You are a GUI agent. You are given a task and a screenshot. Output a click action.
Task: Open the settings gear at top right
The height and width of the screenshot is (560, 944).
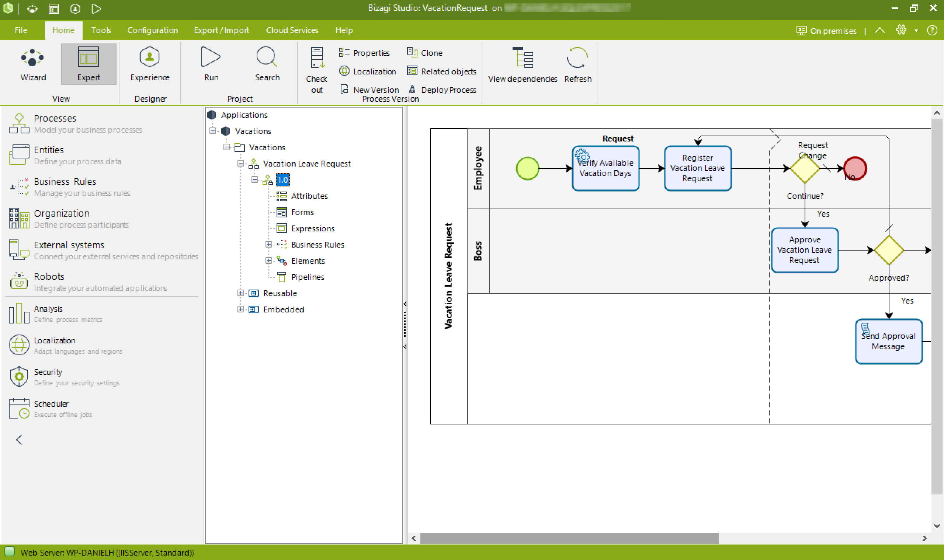click(901, 30)
